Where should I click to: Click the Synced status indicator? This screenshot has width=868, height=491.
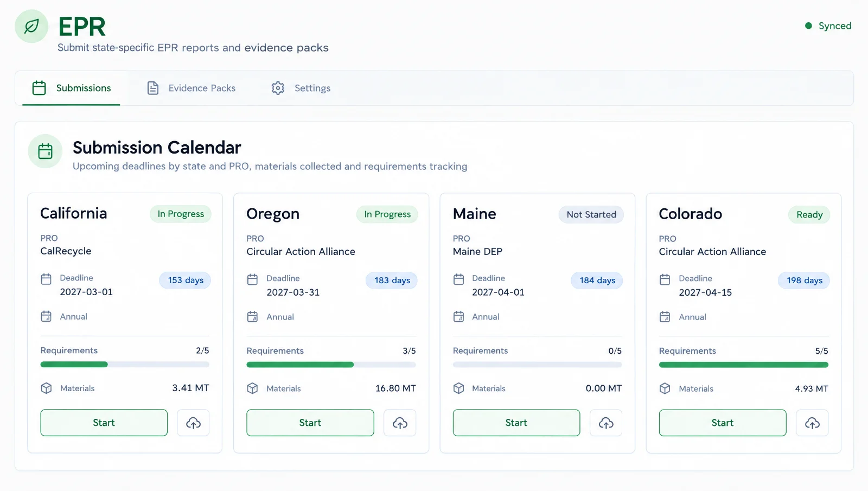828,25
